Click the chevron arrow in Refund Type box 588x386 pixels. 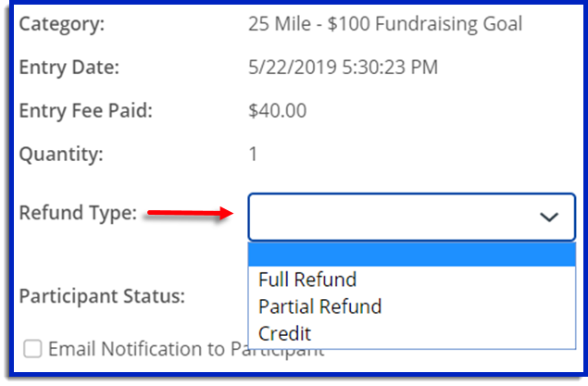[549, 217]
